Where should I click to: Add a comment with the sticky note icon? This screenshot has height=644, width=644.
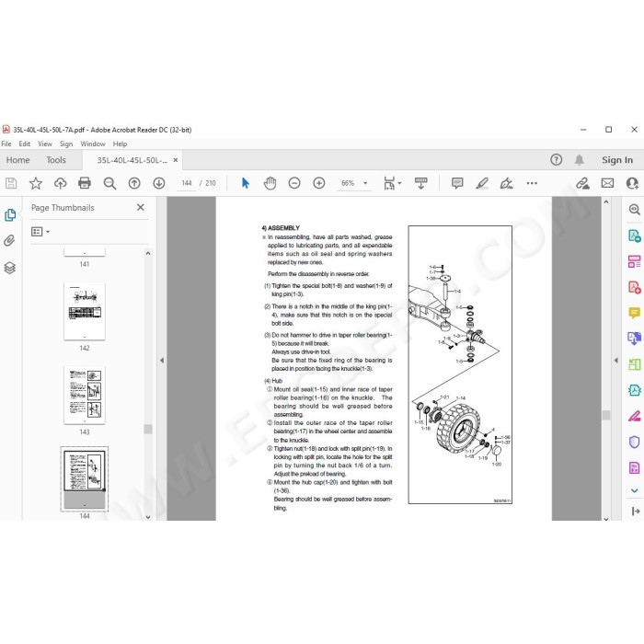[457, 183]
